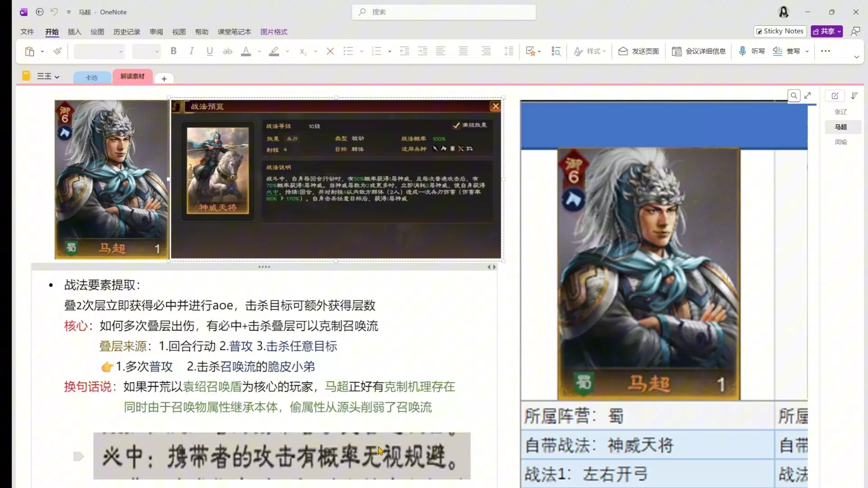Collapse the ribbon with the chevron
Image resolution: width=868 pixels, height=488 pixels.
click(856, 57)
